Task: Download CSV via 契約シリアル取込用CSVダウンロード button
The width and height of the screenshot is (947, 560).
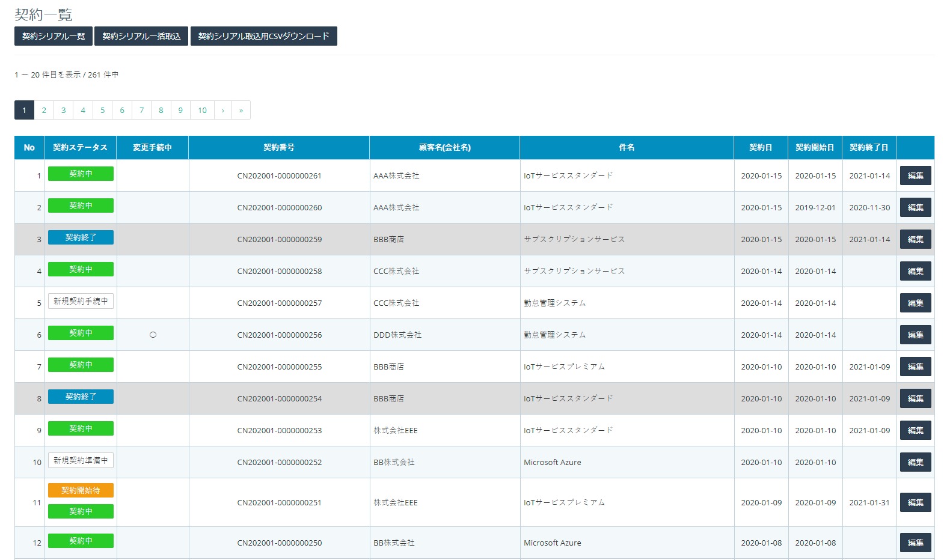Action: pyautogui.click(x=264, y=36)
